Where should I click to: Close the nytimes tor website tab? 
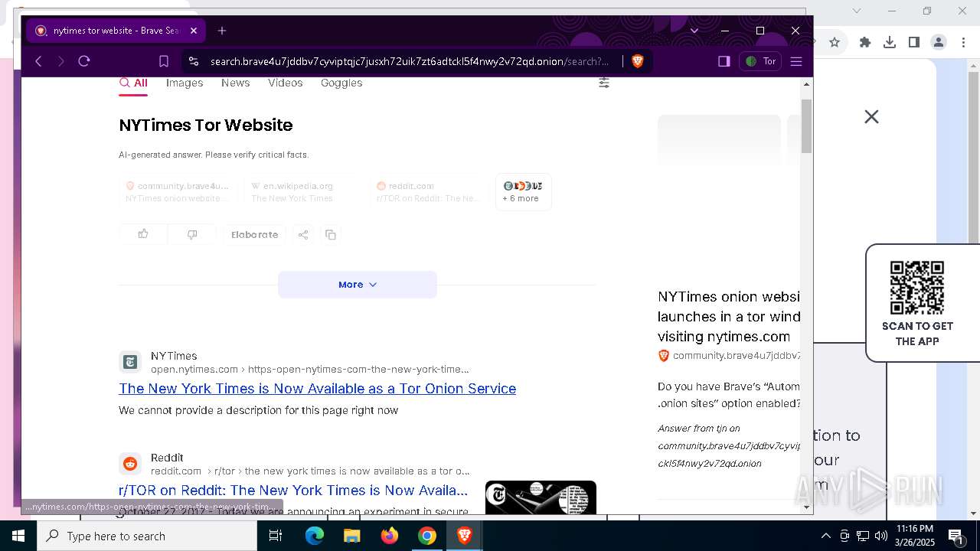[194, 31]
